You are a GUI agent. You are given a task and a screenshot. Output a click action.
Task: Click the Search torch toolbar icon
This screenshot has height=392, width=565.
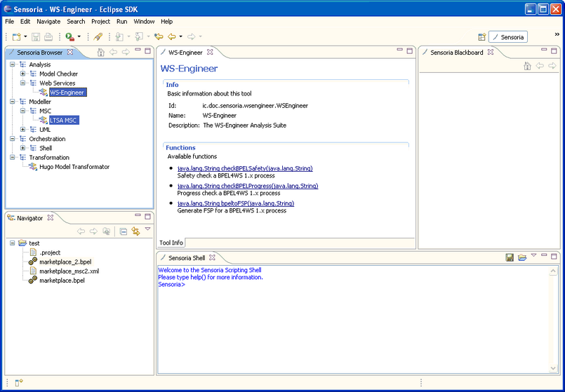point(98,36)
